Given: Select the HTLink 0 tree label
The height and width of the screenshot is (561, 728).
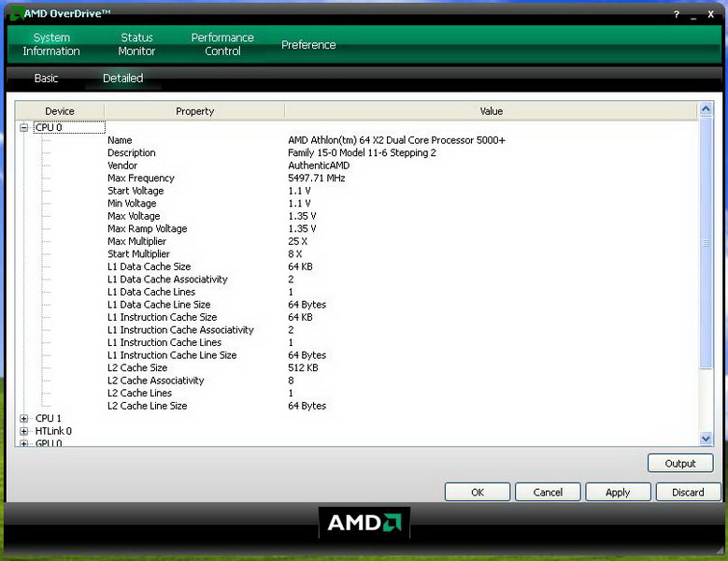Looking at the screenshot, I should pyautogui.click(x=53, y=431).
